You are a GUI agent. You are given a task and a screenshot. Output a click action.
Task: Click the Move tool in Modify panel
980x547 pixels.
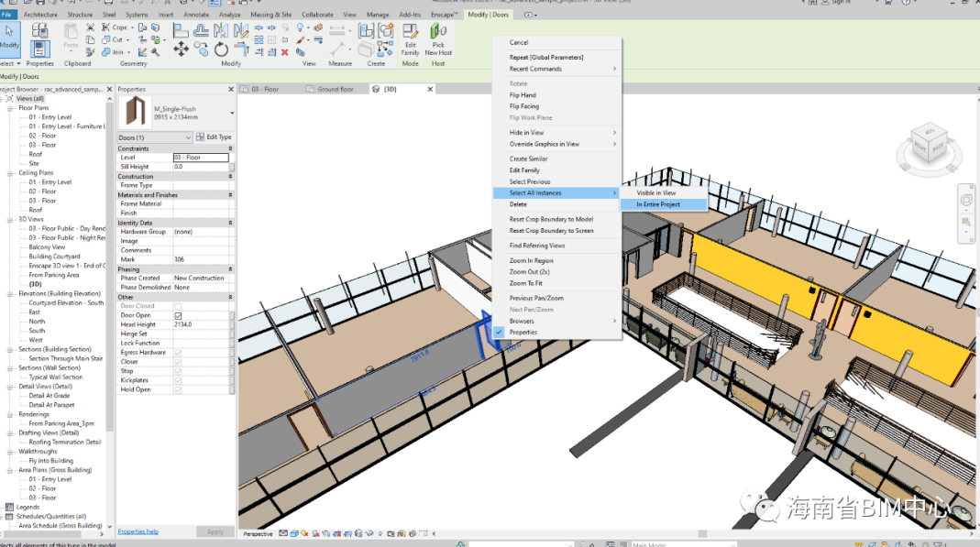[x=181, y=49]
